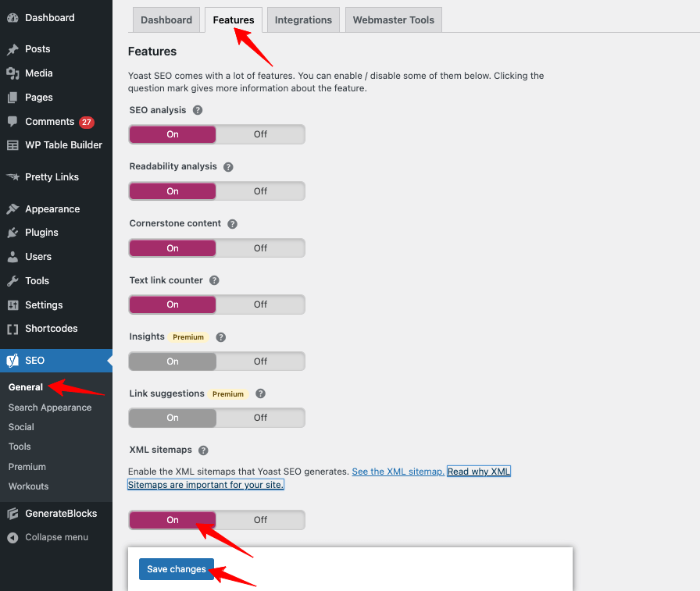Open help for Insights question mark
The width and height of the screenshot is (700, 591).
click(x=220, y=337)
